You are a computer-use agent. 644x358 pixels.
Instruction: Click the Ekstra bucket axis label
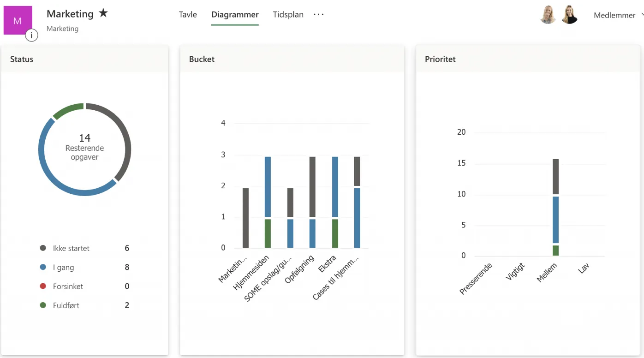(327, 264)
